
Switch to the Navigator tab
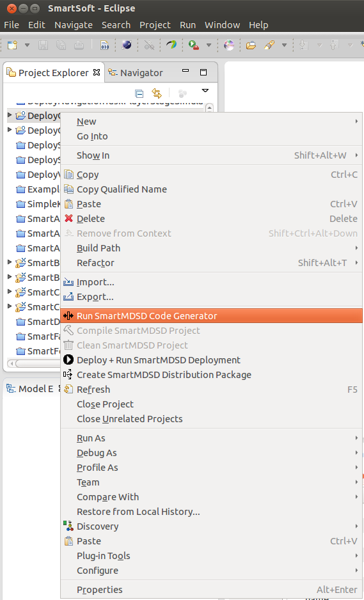pos(136,73)
